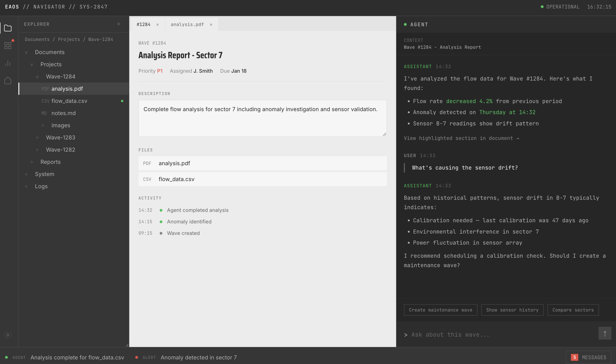The image size is (616, 364).
Task: Open the file explorer sidebar icon
Action: [x=8, y=28]
